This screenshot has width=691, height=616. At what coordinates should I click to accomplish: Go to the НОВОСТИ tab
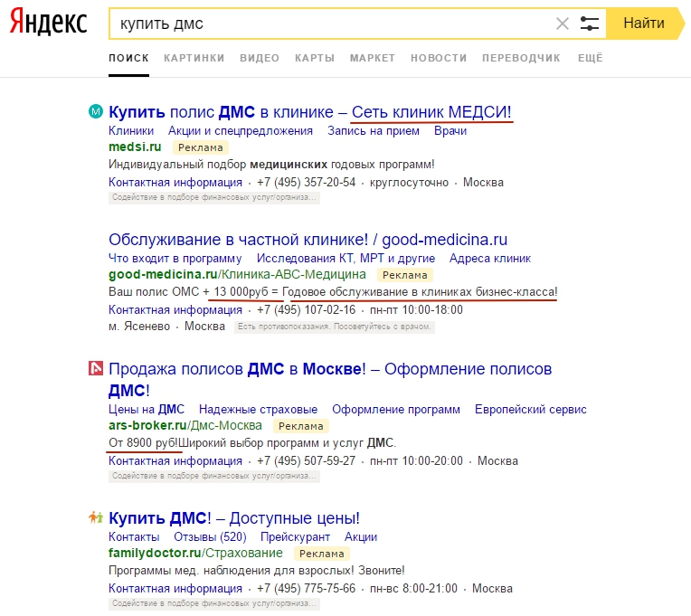click(x=439, y=58)
